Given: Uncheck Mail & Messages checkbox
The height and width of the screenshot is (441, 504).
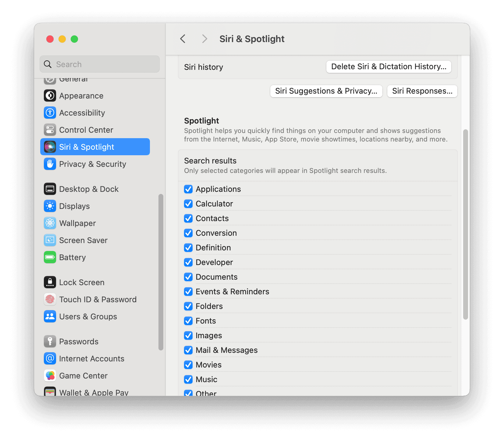Looking at the screenshot, I should click(188, 350).
